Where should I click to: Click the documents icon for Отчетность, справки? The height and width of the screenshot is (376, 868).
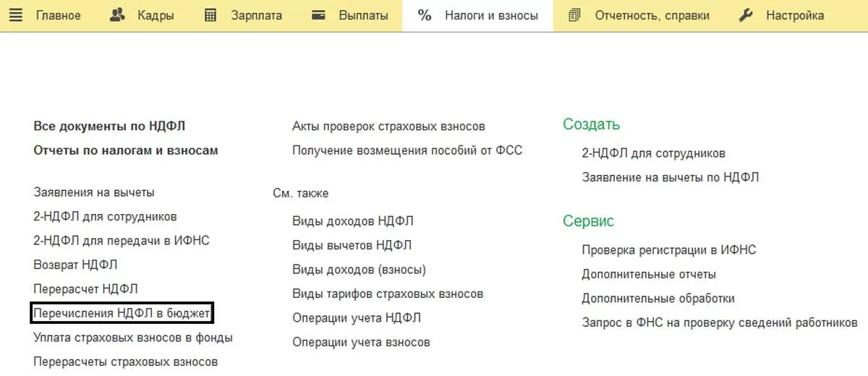coord(575,15)
